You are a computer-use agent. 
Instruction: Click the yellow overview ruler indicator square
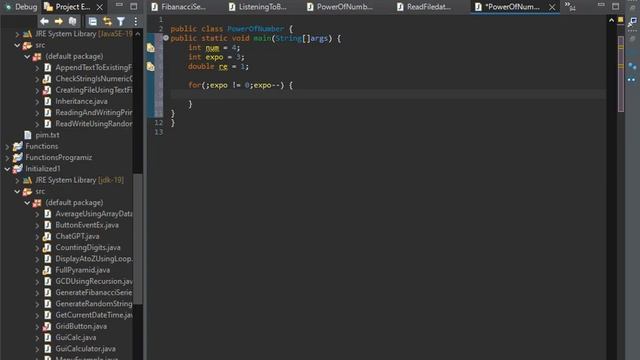coord(620,20)
